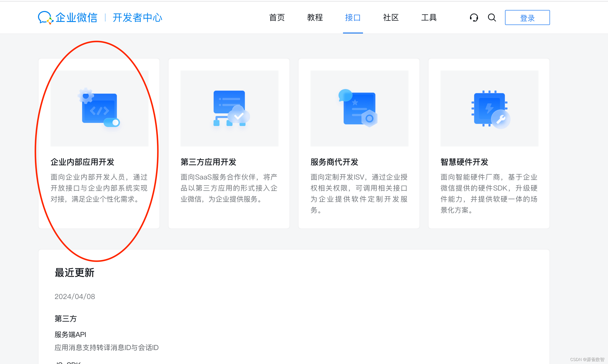Open the 工具 nav menu
This screenshot has width=608, height=364.
pos(429,17)
